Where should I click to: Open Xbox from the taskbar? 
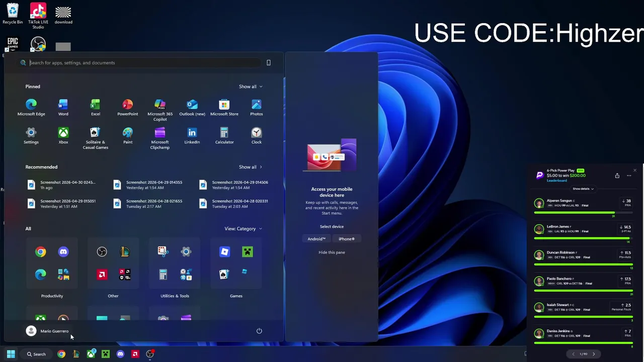click(91, 354)
